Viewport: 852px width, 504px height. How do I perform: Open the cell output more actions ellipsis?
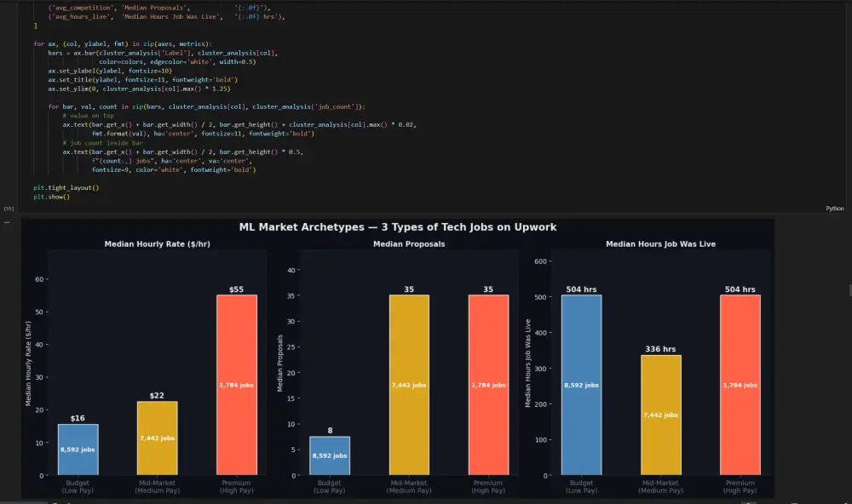click(x=7, y=222)
